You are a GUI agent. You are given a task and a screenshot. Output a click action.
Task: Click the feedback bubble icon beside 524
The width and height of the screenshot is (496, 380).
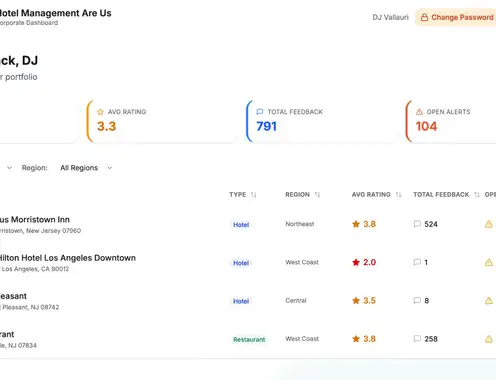click(417, 224)
